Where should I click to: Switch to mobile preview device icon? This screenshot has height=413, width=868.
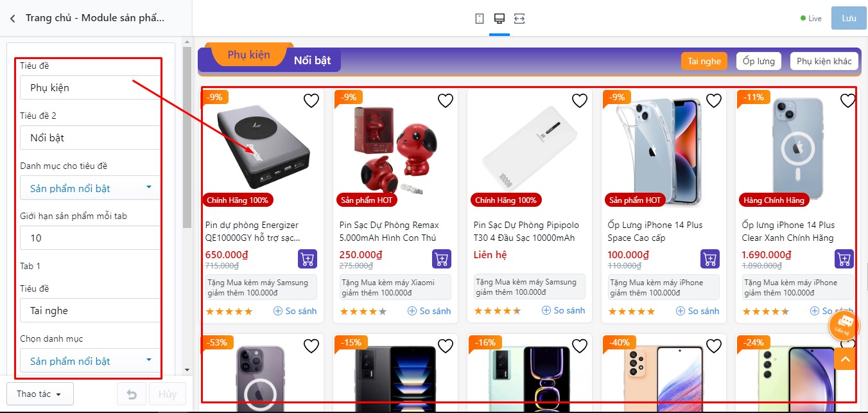point(480,18)
